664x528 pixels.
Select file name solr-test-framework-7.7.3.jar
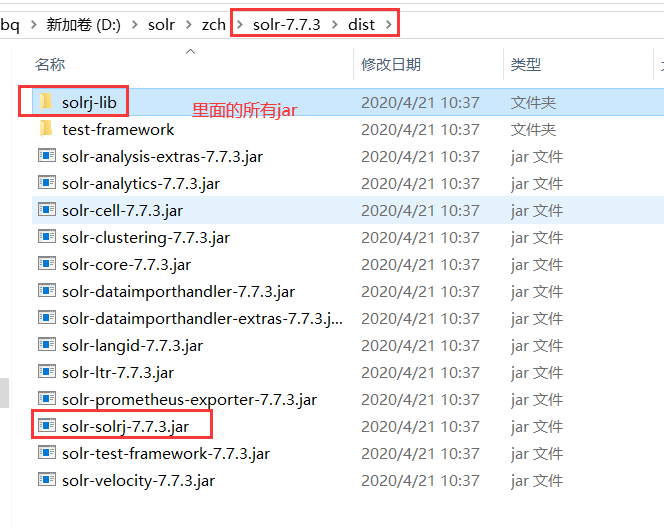tap(166, 453)
